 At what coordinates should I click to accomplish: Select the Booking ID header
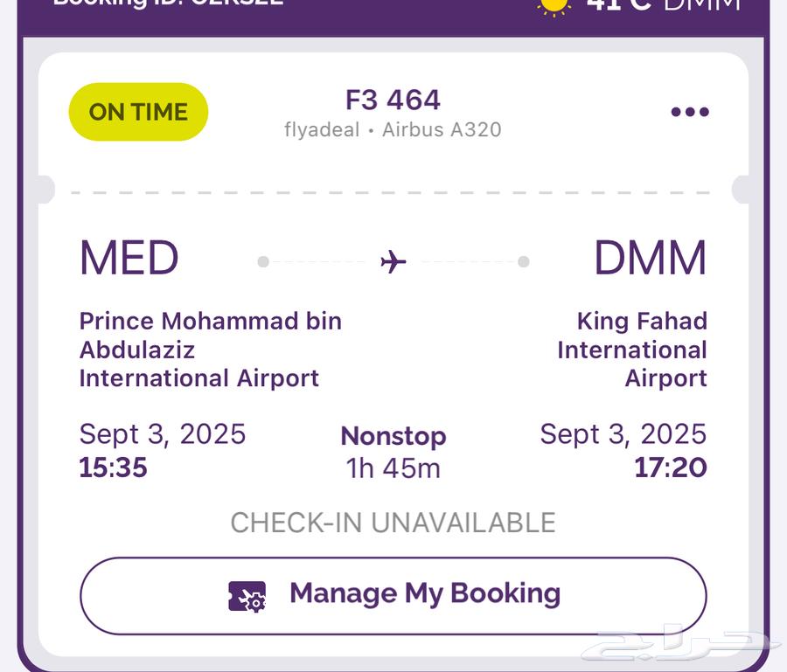point(166,4)
